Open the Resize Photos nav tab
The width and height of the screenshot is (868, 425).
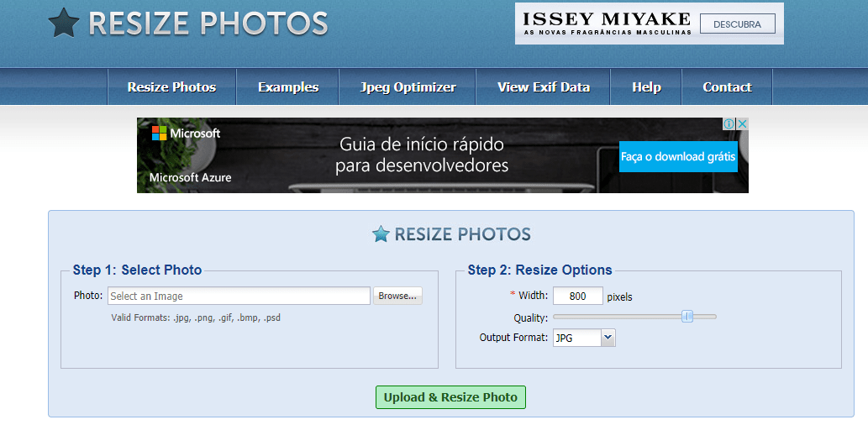tap(171, 87)
